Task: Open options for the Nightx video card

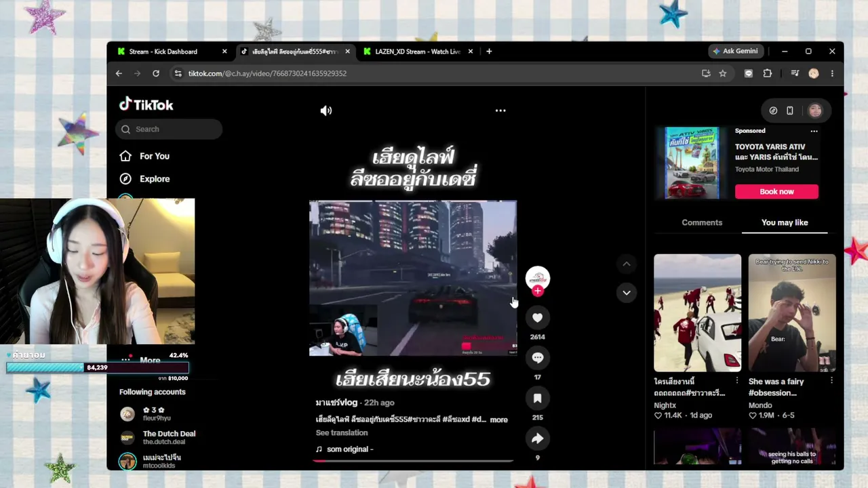Action: pos(737,381)
